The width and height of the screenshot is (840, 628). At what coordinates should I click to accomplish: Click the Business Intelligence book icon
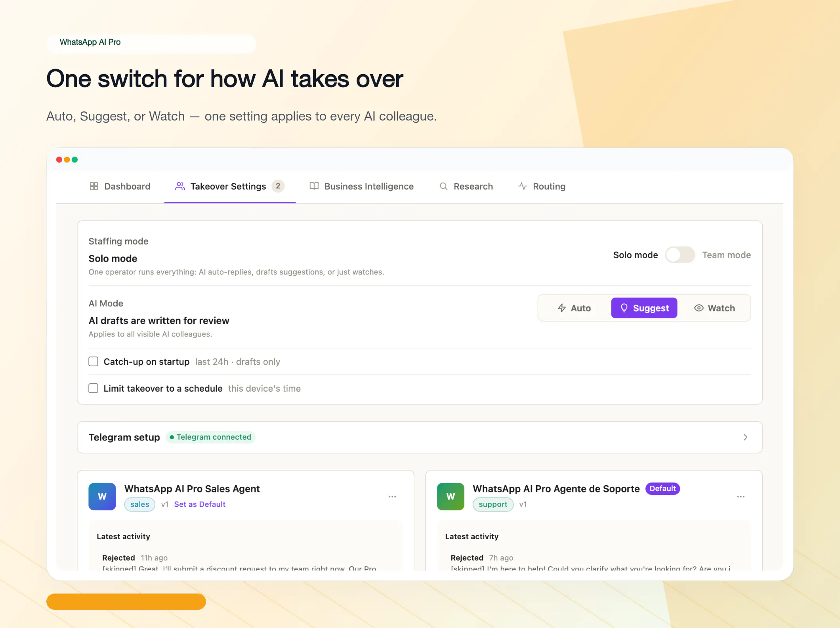(314, 186)
